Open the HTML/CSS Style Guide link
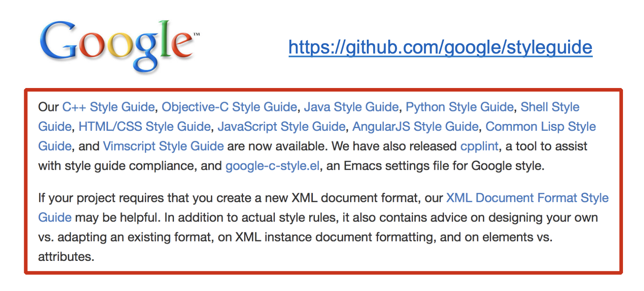This screenshot has width=644, height=291. tap(145, 126)
